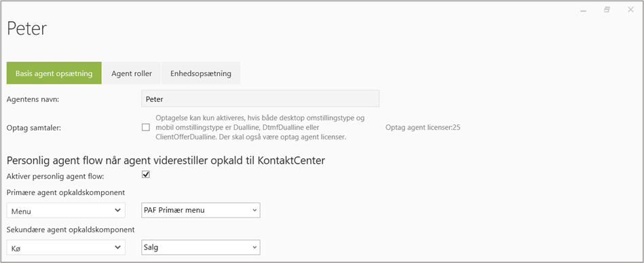The image size is (644, 263).
Task: Minimize the Peter agent window
Action: (x=583, y=10)
